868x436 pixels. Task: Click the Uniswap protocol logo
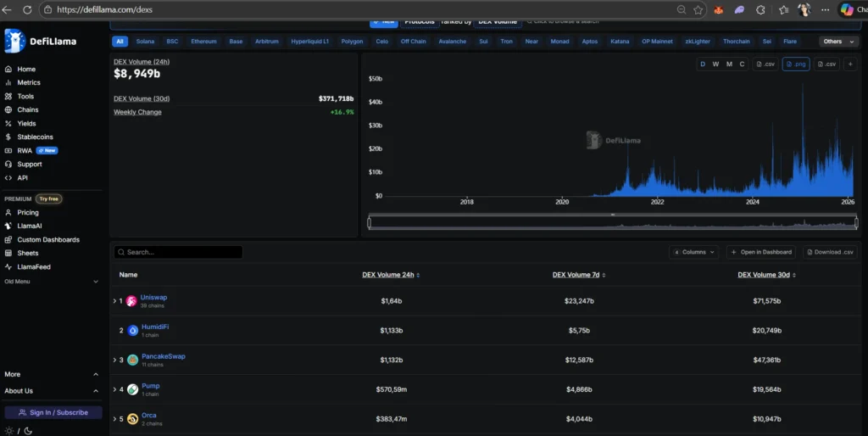pos(131,301)
